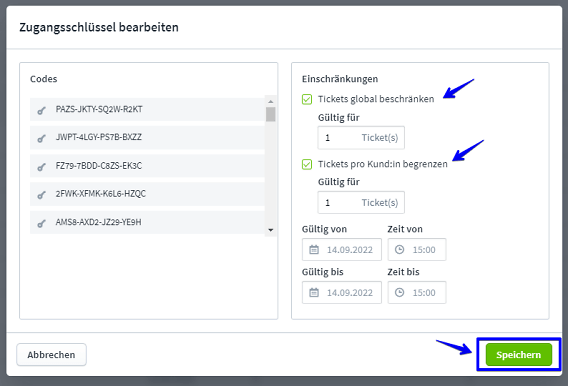Click clock icon in Zeit bis field

(400, 292)
